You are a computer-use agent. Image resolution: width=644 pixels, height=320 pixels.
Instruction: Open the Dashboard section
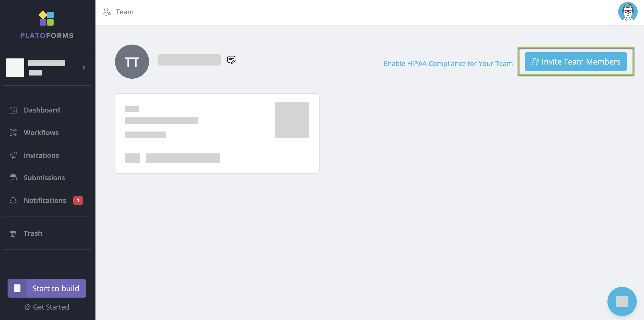coord(41,110)
